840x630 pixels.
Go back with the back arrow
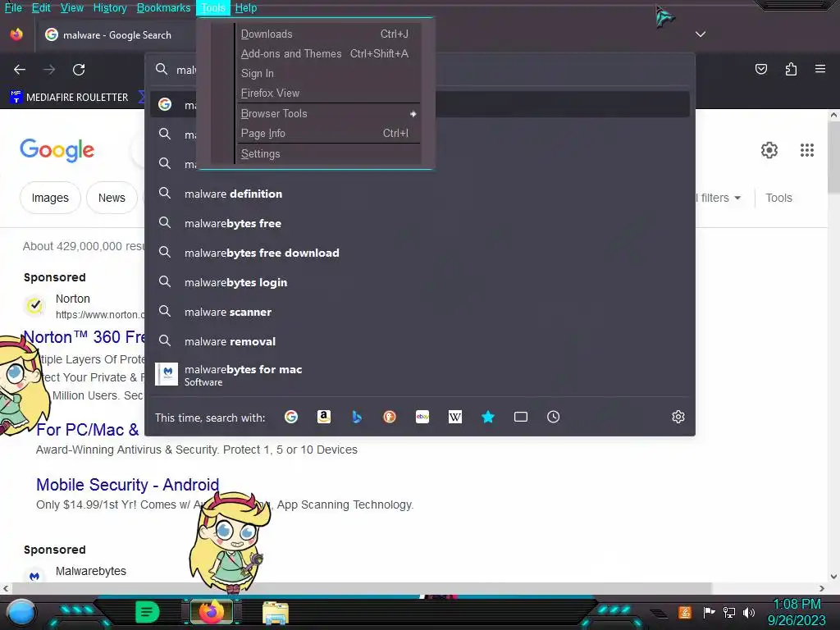[20, 70]
